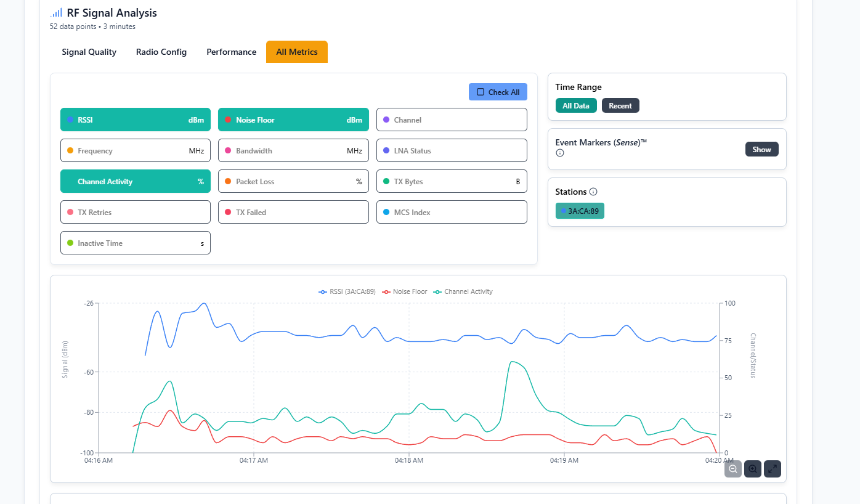Open the Radio Config tab
The width and height of the screenshot is (860, 504).
(161, 52)
